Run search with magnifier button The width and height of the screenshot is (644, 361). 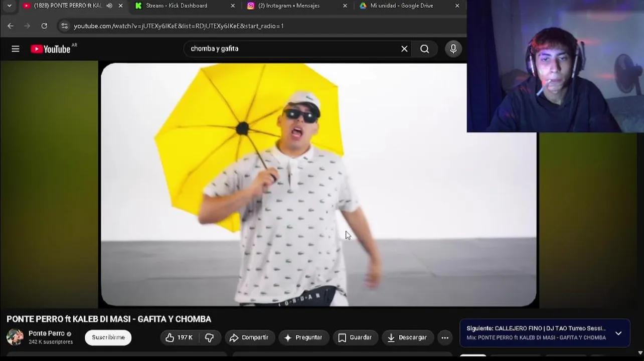[425, 49]
